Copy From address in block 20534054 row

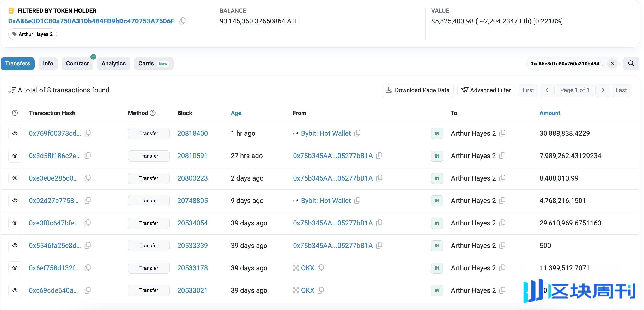pos(379,223)
